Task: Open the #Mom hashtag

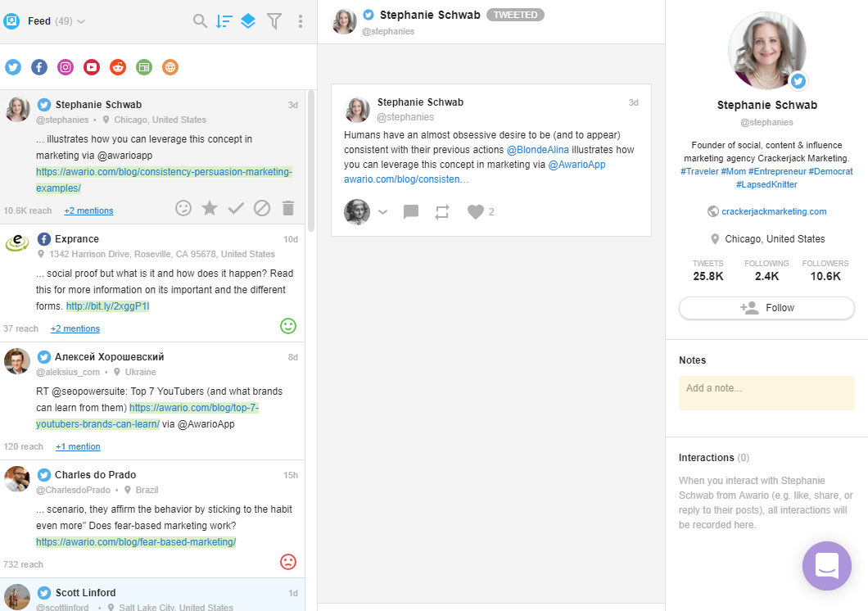Action: point(734,171)
